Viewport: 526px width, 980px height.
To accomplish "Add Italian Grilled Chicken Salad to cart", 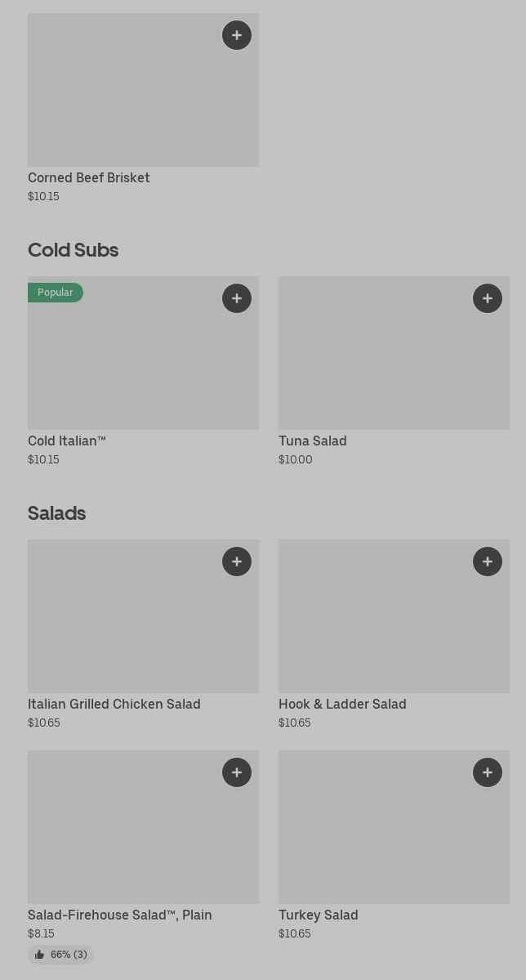I will click(237, 562).
